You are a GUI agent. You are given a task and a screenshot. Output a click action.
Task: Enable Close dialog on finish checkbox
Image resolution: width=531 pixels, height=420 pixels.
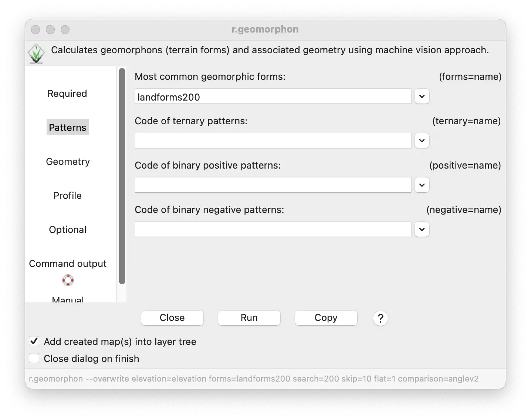(x=34, y=358)
